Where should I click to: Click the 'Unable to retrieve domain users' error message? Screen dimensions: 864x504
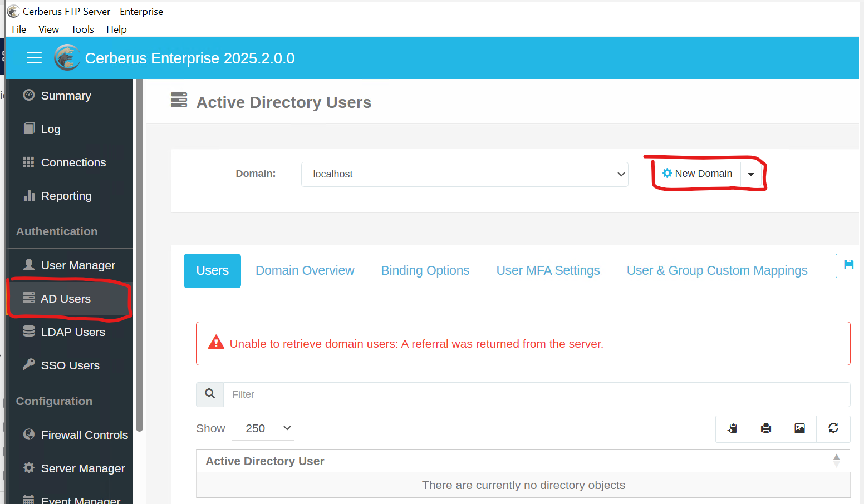pos(416,344)
